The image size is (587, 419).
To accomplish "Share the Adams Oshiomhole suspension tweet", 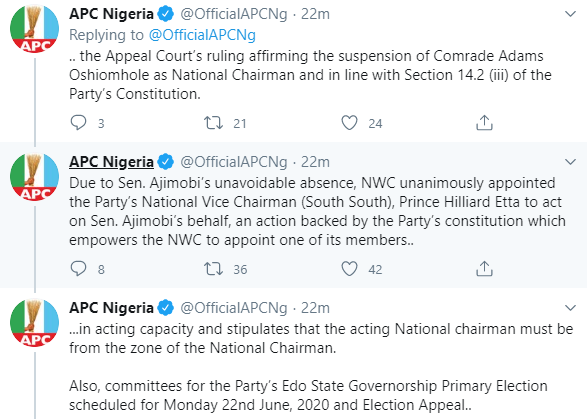I will pos(484,122).
